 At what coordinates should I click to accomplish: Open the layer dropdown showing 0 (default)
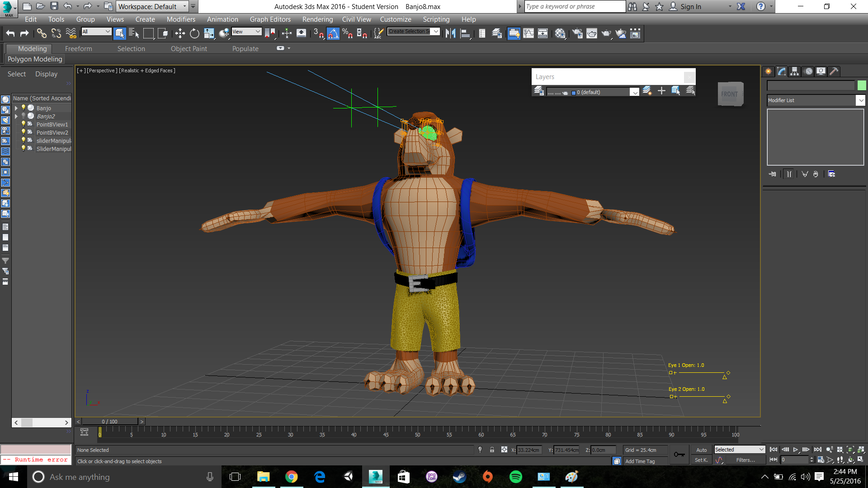pyautogui.click(x=635, y=92)
